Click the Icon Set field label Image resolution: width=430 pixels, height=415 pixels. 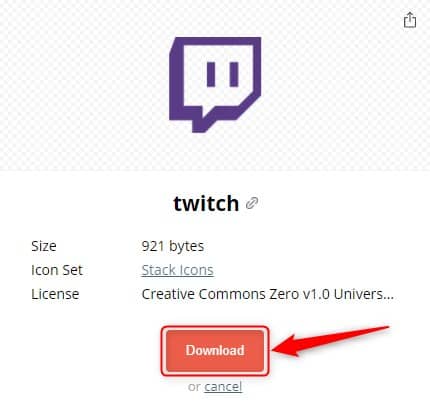[x=57, y=270]
